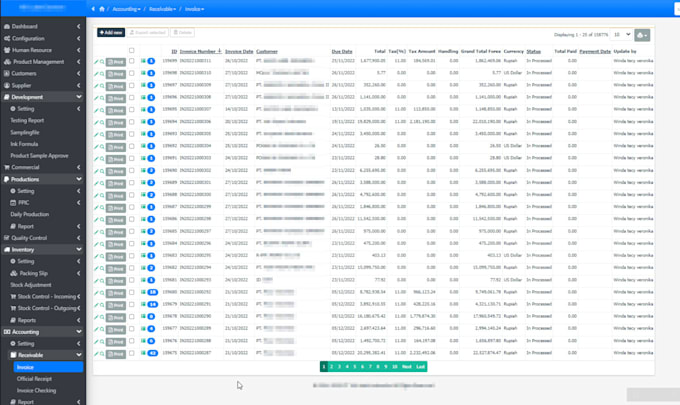Screen dimensions: 680x405
Task: Tick the checkbox for invoice IN20221000303
Action: pyautogui.click(x=131, y=158)
